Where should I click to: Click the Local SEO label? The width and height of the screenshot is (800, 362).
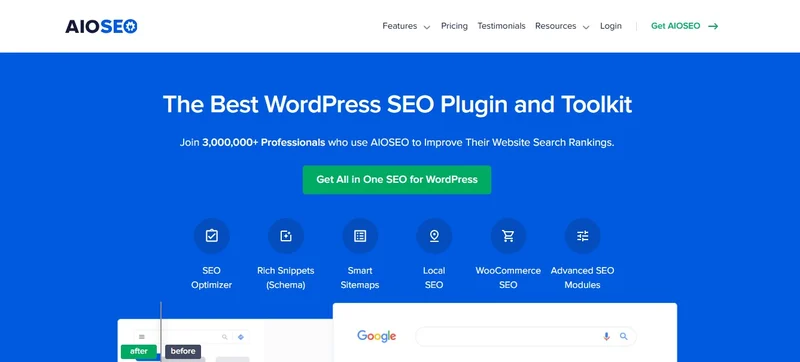[x=434, y=278]
